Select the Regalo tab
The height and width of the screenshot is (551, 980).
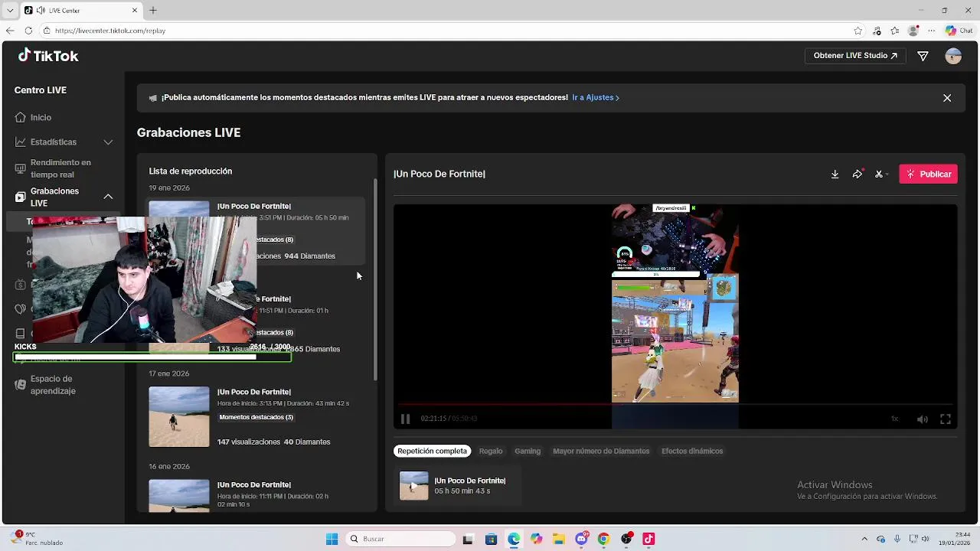pyautogui.click(x=491, y=451)
